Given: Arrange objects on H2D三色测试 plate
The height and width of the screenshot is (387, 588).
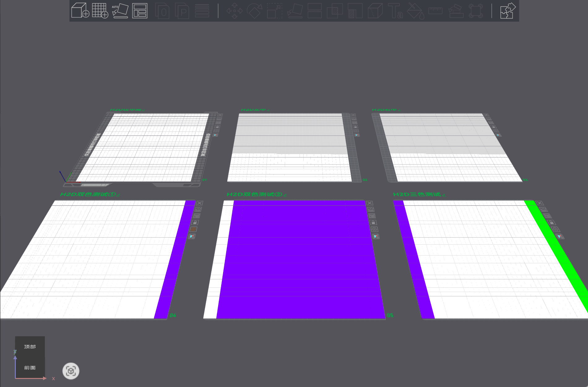Looking at the screenshot, I should point(547,216).
